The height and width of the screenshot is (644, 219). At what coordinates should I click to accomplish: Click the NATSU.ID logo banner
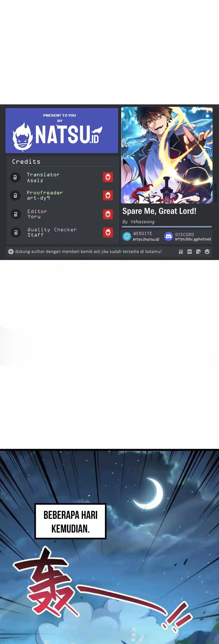(62, 131)
